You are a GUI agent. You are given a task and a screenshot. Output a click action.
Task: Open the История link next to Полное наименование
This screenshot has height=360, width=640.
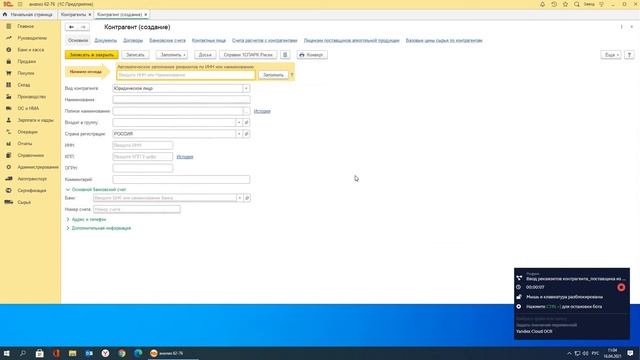[262, 111]
